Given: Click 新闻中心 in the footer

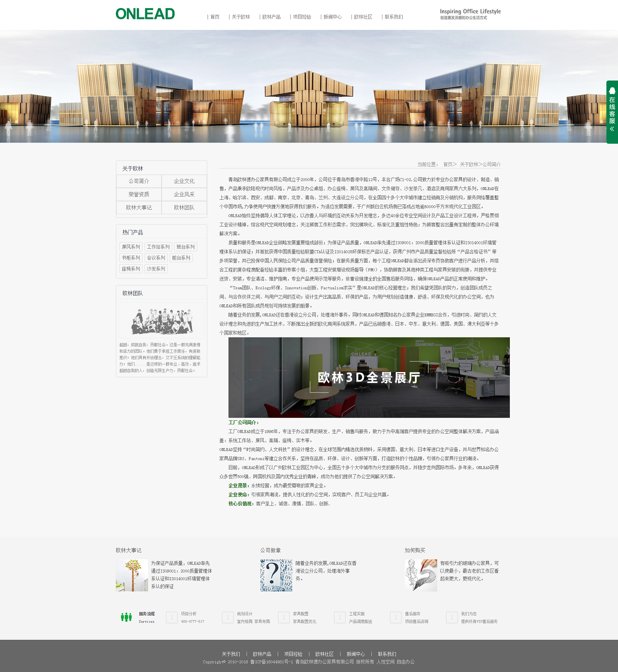Looking at the screenshot, I should tap(356, 654).
